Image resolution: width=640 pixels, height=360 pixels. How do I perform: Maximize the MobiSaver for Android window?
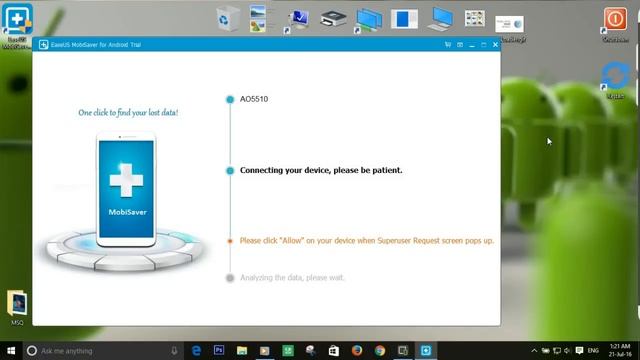coord(484,44)
